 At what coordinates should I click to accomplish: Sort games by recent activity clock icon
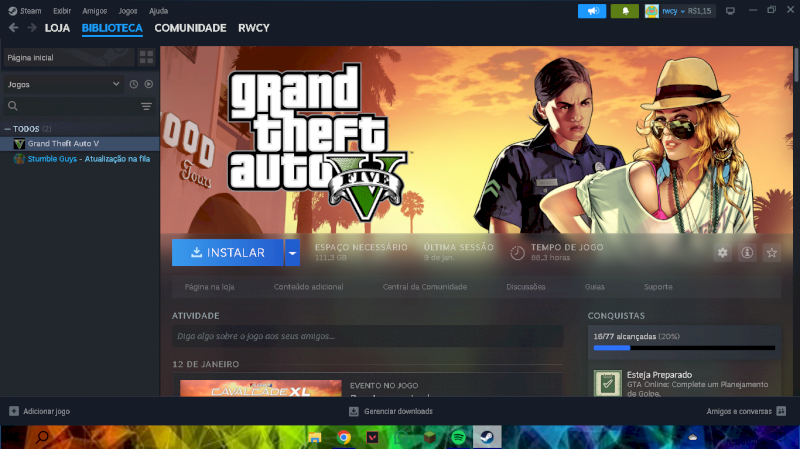click(x=134, y=84)
